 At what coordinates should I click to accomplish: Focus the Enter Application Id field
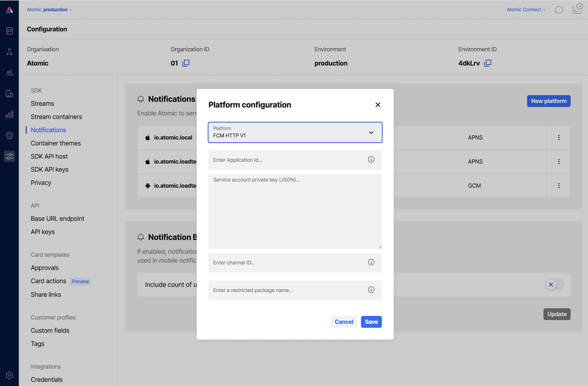pos(295,160)
